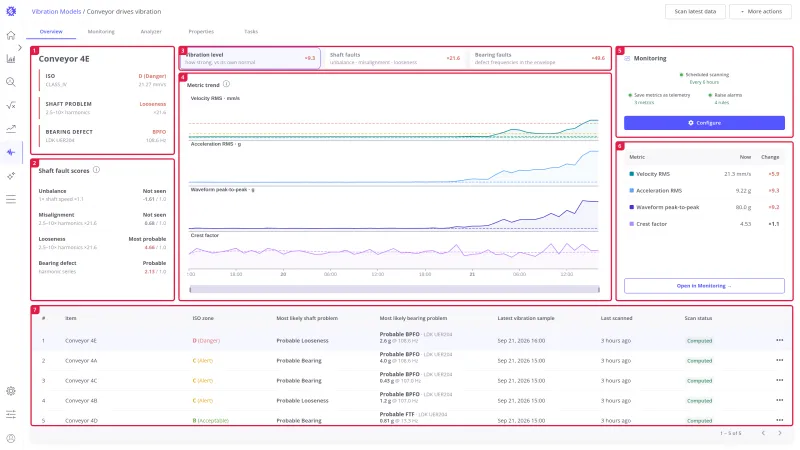This screenshot has height=450, width=800.
Task: Open the trend line icon in sidebar
Action: pyautogui.click(x=11, y=129)
